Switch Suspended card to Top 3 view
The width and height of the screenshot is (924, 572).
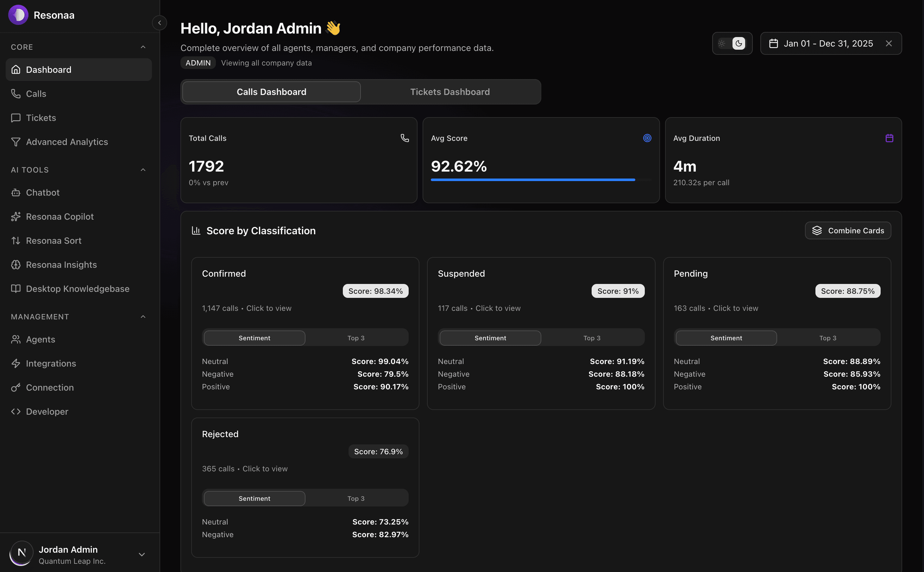click(592, 337)
